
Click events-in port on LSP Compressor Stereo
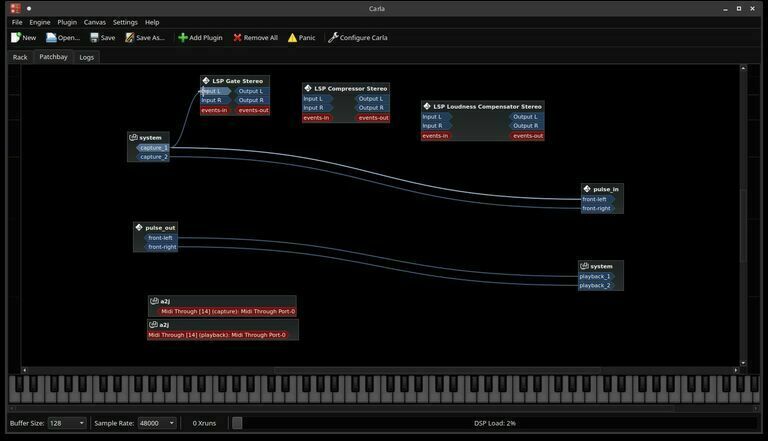(x=317, y=118)
